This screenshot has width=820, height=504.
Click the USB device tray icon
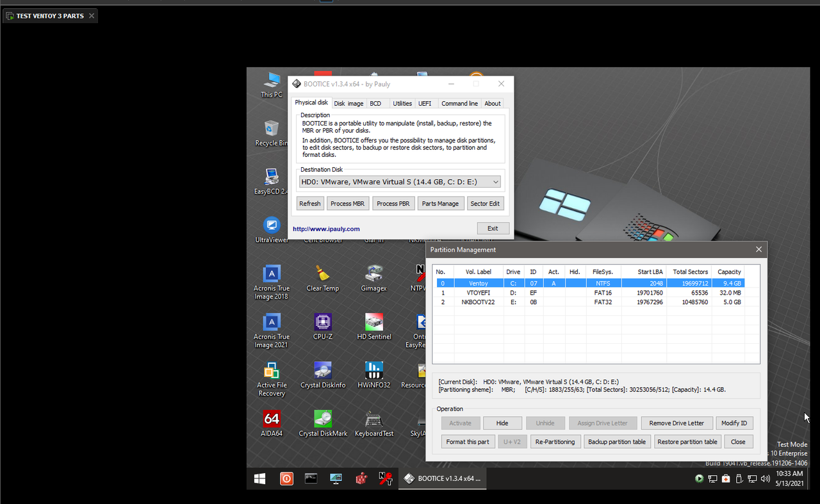(739, 478)
